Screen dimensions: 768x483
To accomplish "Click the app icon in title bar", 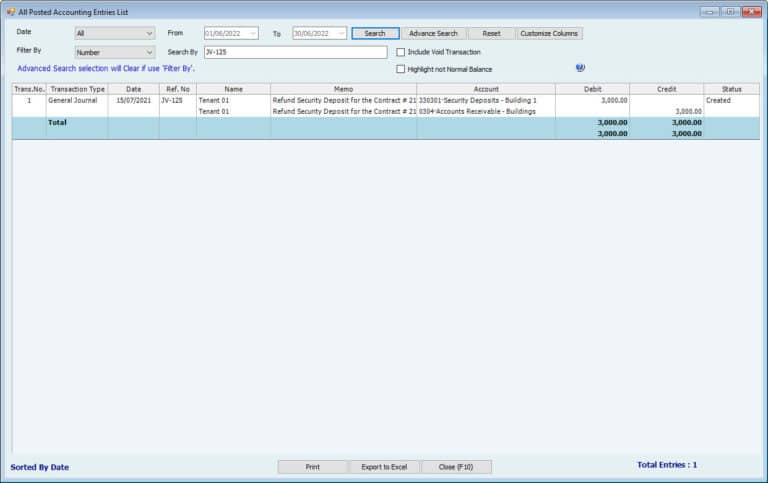I will pyautogui.click(x=9, y=11).
